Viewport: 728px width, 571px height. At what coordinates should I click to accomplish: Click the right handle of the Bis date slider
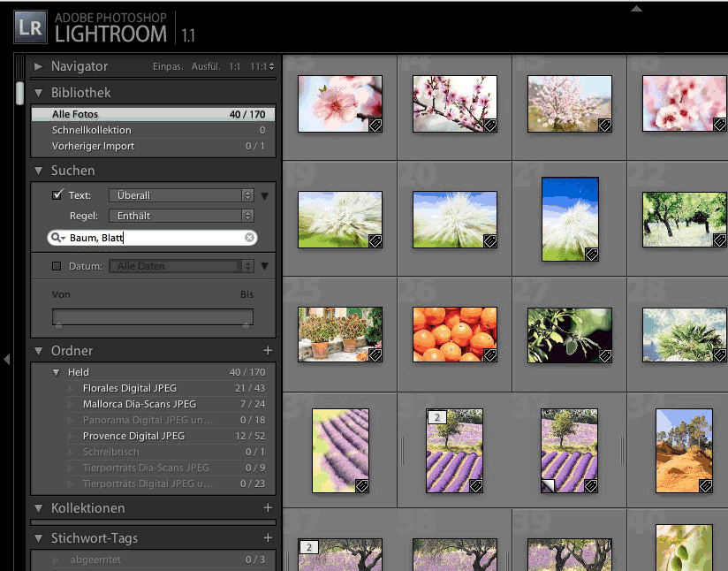pyautogui.click(x=246, y=325)
